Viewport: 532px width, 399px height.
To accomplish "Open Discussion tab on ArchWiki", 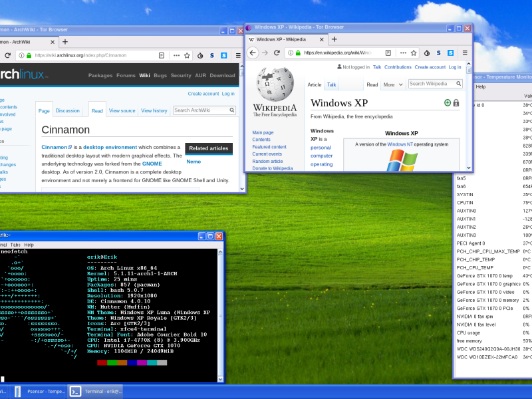I will (68, 110).
